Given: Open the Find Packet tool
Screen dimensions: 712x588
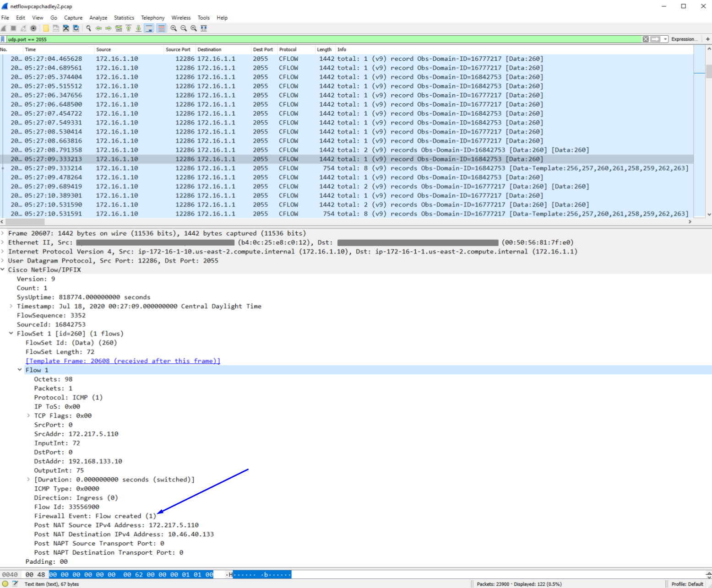Looking at the screenshot, I should coord(88,28).
